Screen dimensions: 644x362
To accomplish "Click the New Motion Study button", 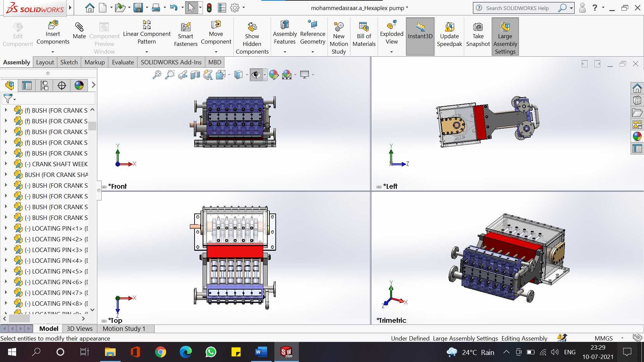I will click(x=339, y=37).
